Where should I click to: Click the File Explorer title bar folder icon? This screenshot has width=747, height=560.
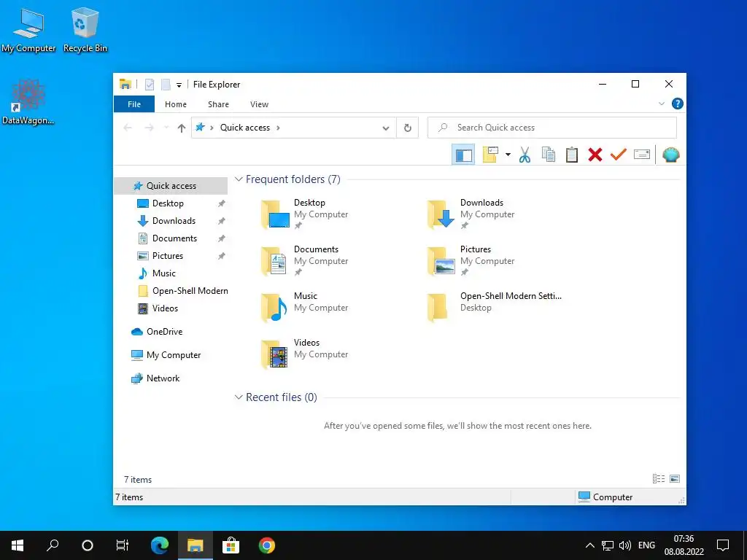[125, 85]
